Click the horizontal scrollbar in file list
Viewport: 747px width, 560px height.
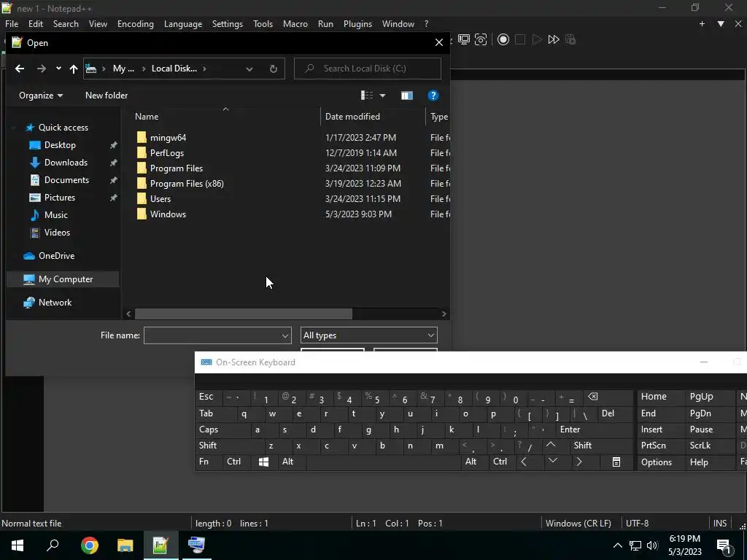(244, 314)
